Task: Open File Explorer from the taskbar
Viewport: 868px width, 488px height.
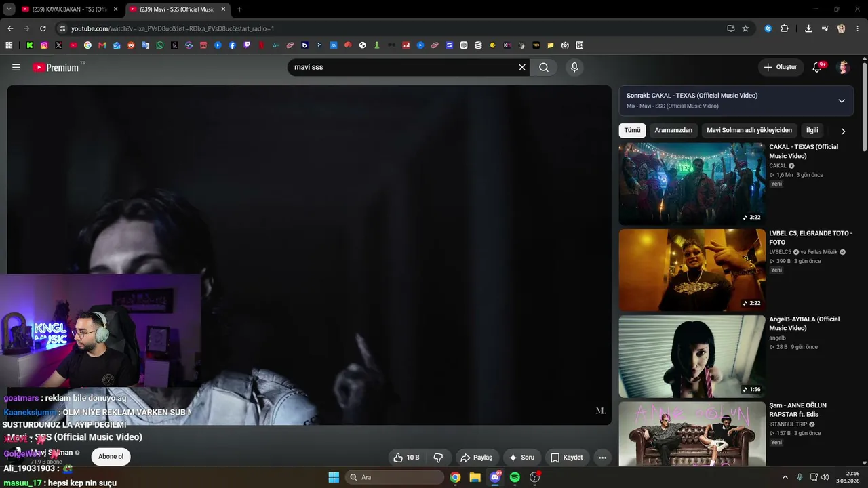Action: click(x=475, y=477)
